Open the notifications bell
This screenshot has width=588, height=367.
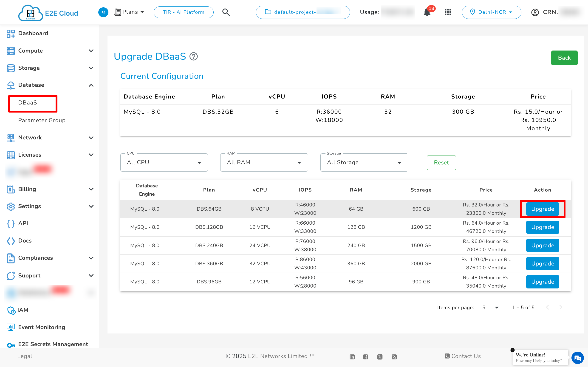click(x=426, y=12)
